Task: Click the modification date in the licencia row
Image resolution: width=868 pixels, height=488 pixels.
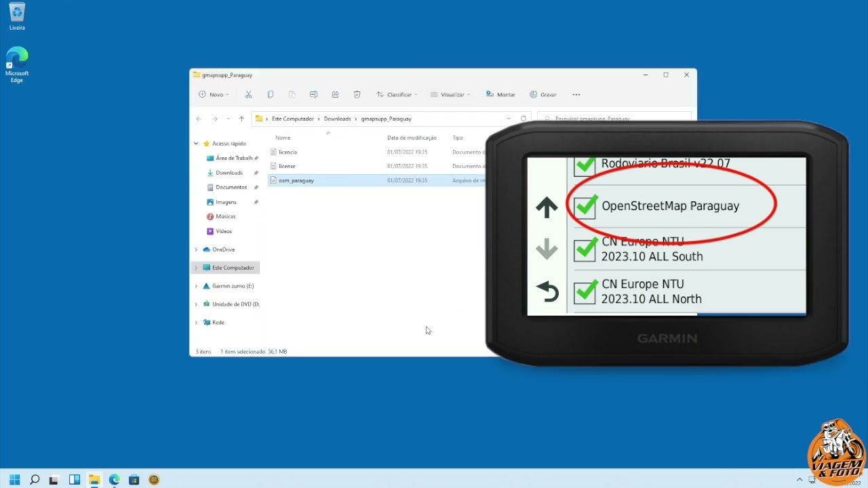Action: coord(407,152)
